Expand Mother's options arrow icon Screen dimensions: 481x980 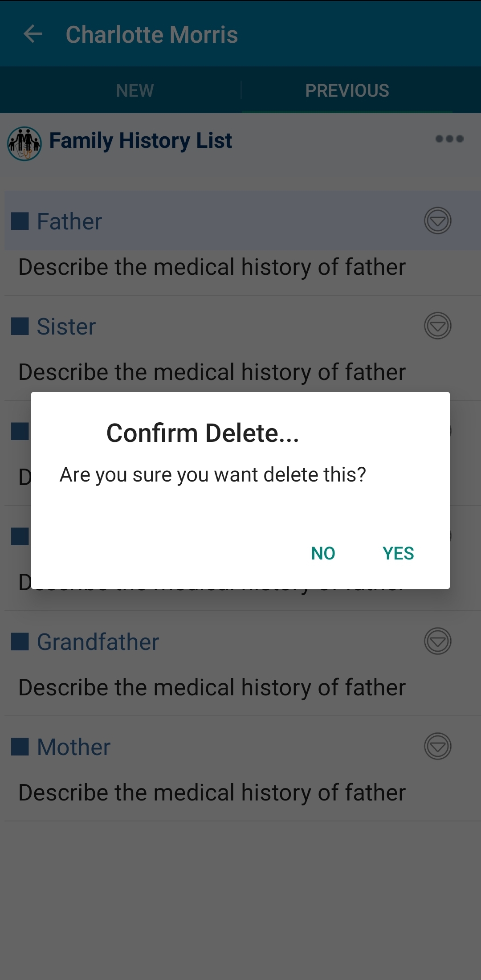(438, 746)
